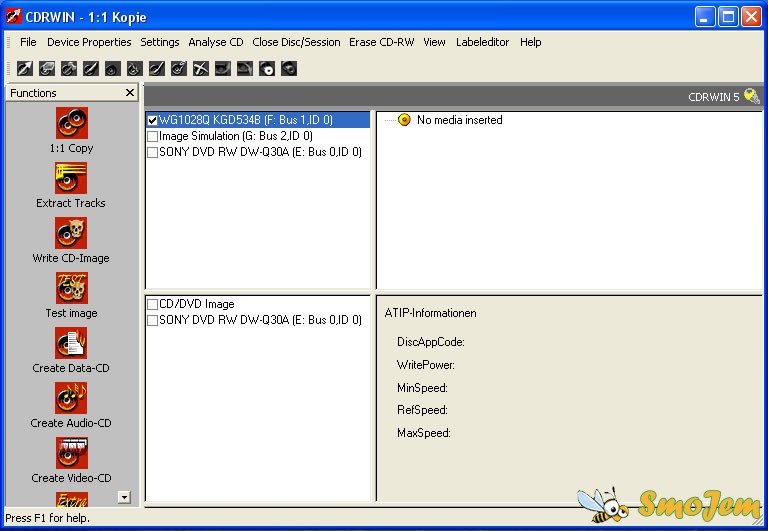Open the Erase CD-RW menu

coord(382,42)
